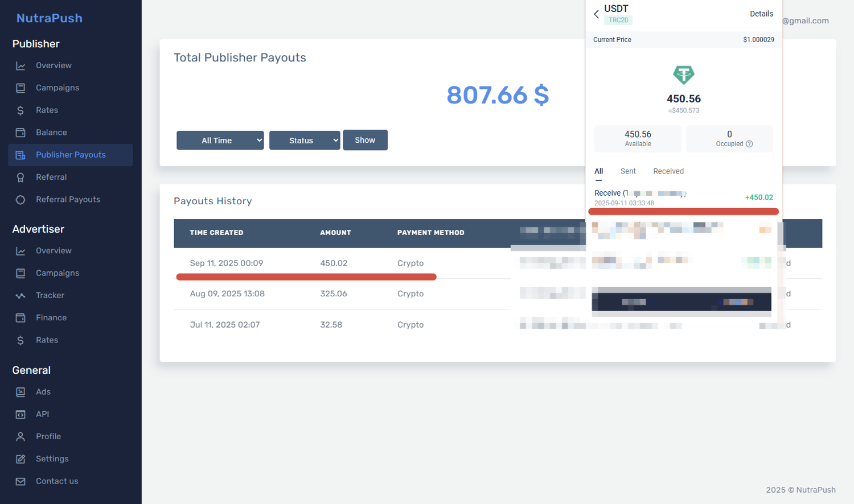The height and width of the screenshot is (504, 854).
Task: Select Publisher Payouts menu item
Action: pos(71,155)
